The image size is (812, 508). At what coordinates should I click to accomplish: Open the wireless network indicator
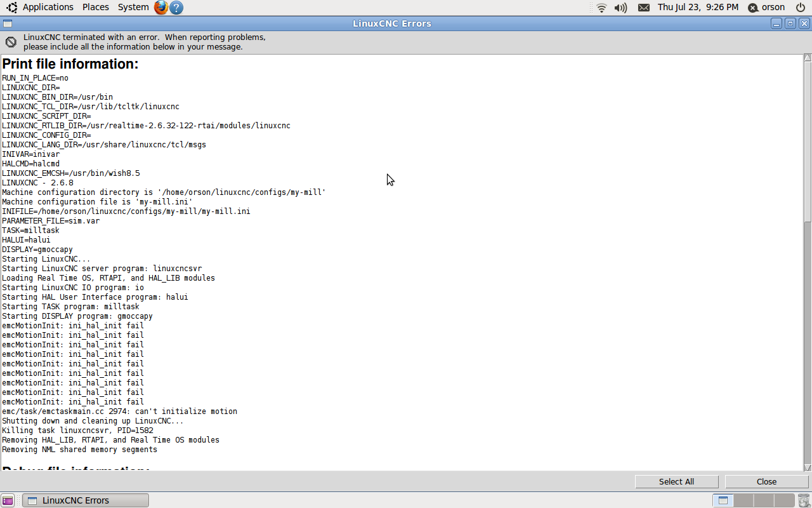tap(601, 8)
